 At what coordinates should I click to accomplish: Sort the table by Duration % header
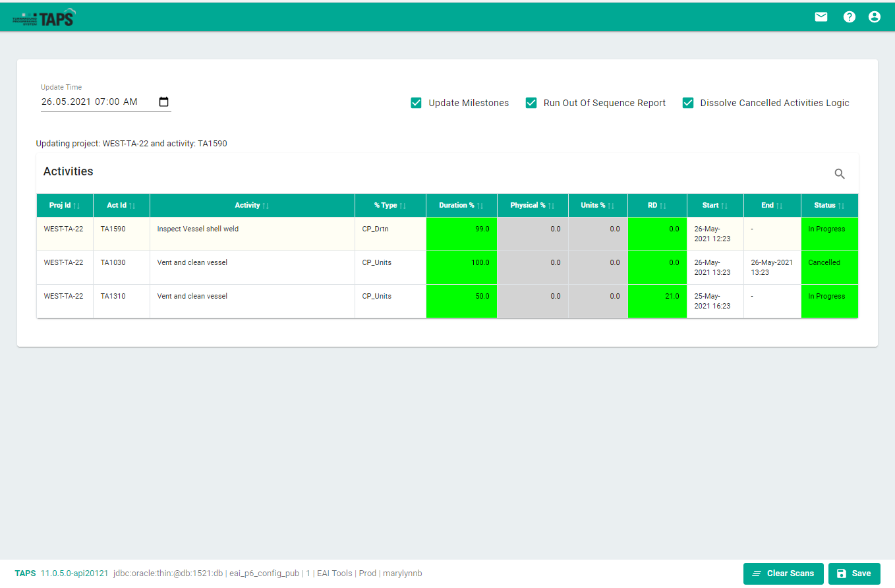pyautogui.click(x=457, y=206)
